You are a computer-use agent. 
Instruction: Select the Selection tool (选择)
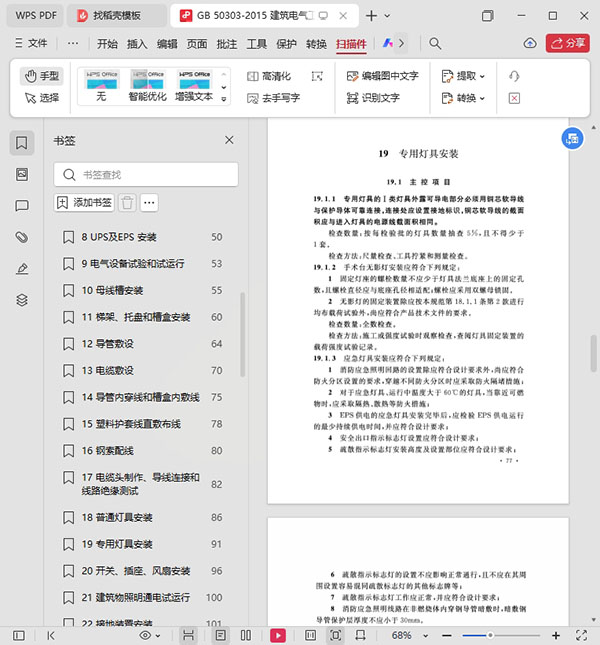tap(42, 98)
